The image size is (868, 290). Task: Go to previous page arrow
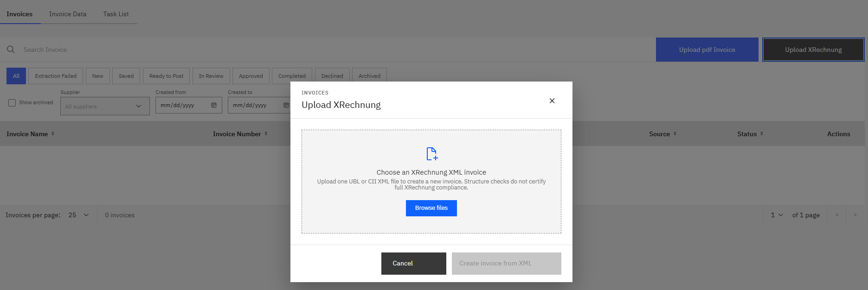point(837,215)
